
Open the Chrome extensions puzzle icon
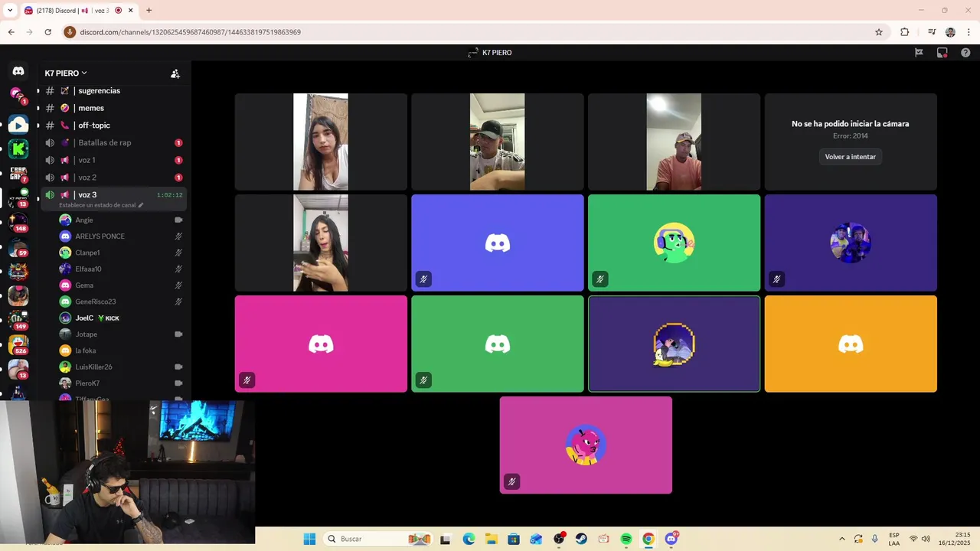[x=904, y=32]
